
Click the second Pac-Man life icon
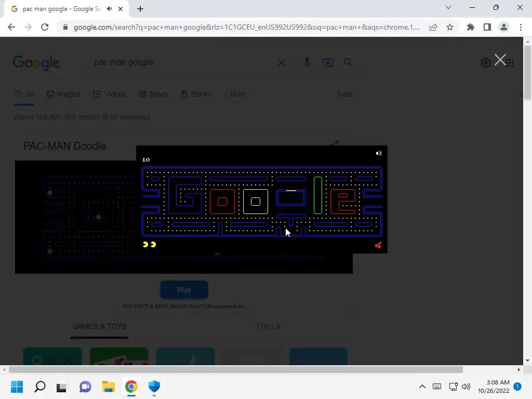153,244
